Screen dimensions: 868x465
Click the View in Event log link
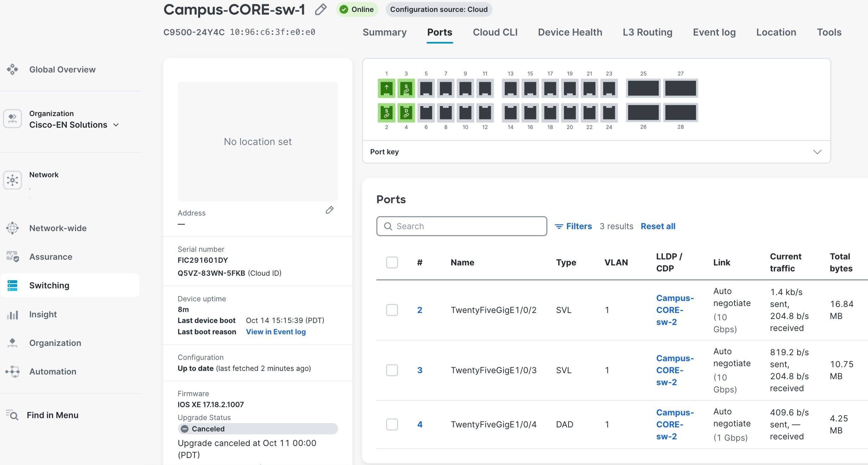click(x=275, y=331)
